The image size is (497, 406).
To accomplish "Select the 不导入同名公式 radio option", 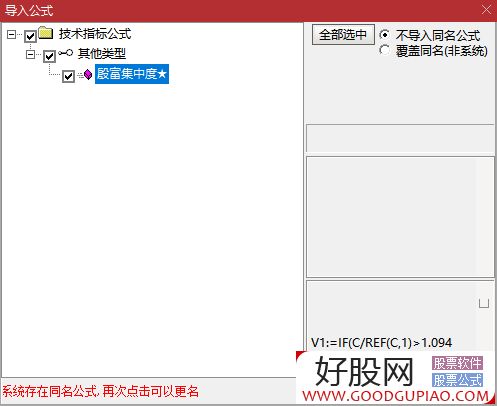I will point(384,35).
